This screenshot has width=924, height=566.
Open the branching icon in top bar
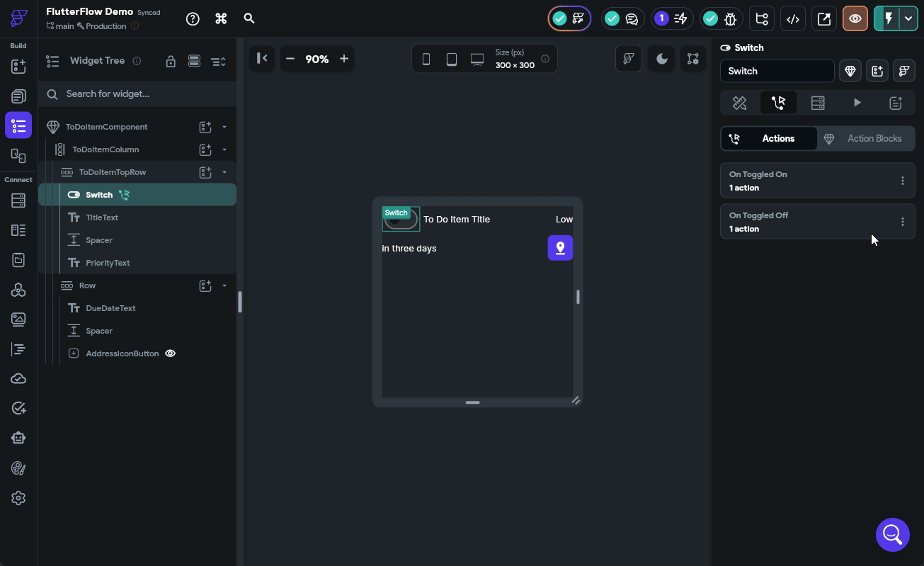point(762,19)
